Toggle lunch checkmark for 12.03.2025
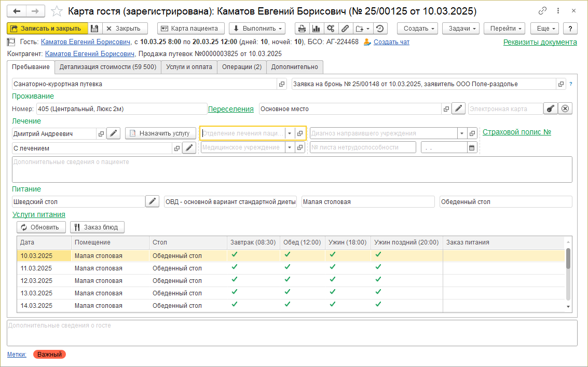The height and width of the screenshot is (367, 588). click(288, 279)
